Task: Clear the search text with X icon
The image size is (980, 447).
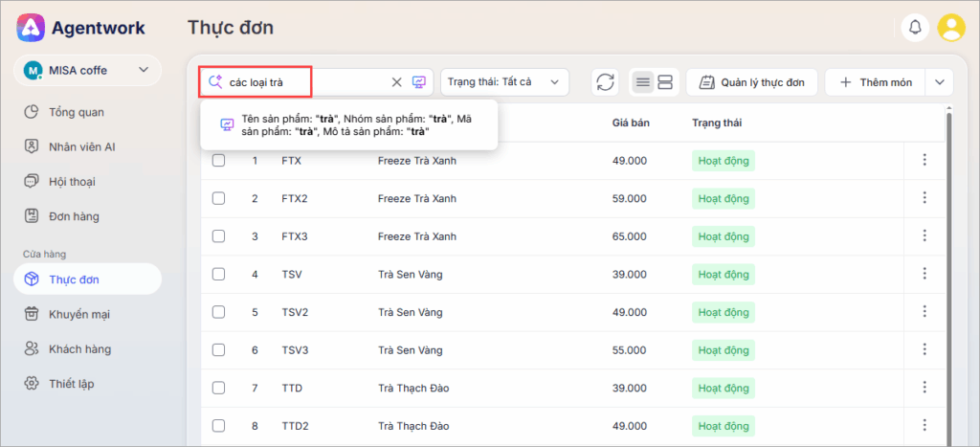Action: (396, 82)
